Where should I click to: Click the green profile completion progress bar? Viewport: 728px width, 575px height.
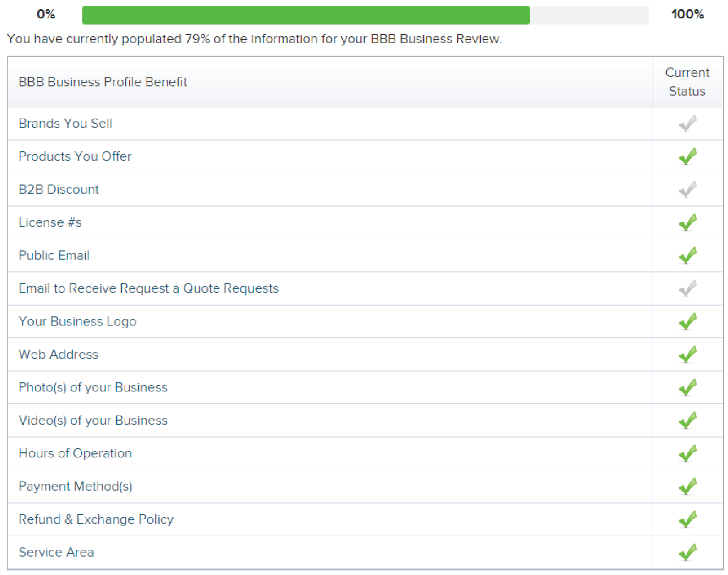pyautogui.click(x=306, y=15)
